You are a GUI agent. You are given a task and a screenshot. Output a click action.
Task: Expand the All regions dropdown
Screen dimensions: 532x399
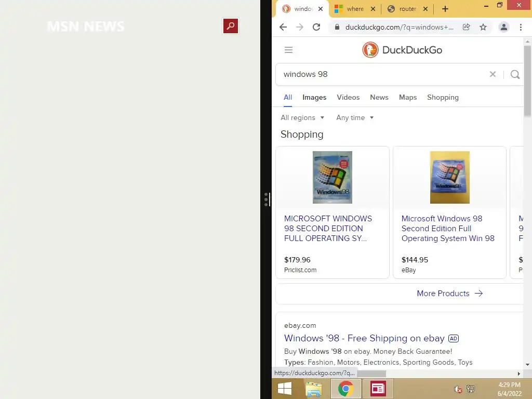(x=302, y=118)
